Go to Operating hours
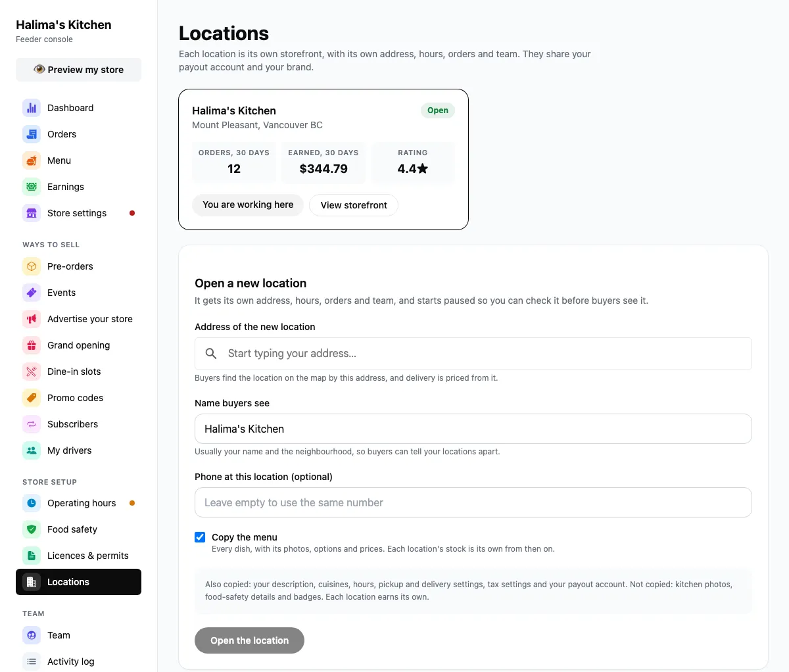The width and height of the screenshot is (789, 672). click(78, 503)
